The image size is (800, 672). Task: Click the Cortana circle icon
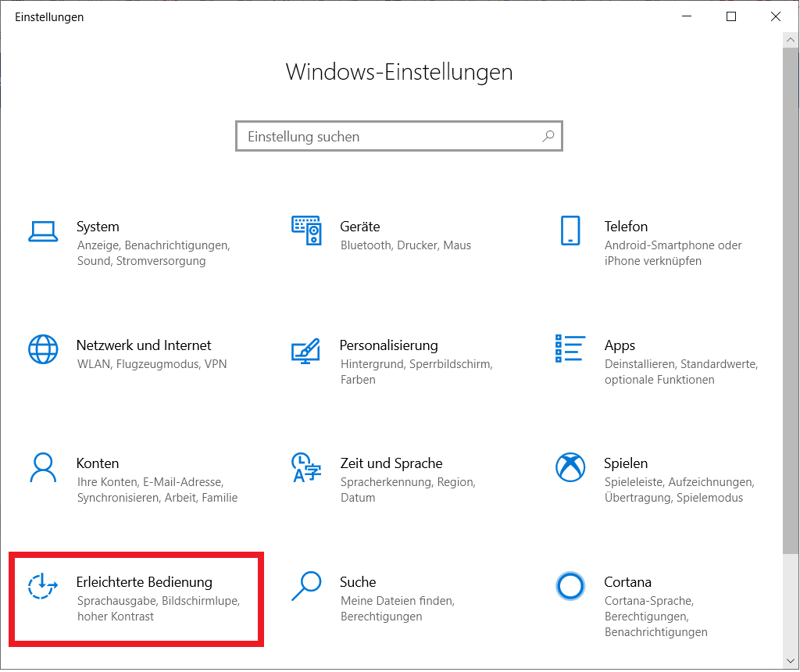(570, 586)
